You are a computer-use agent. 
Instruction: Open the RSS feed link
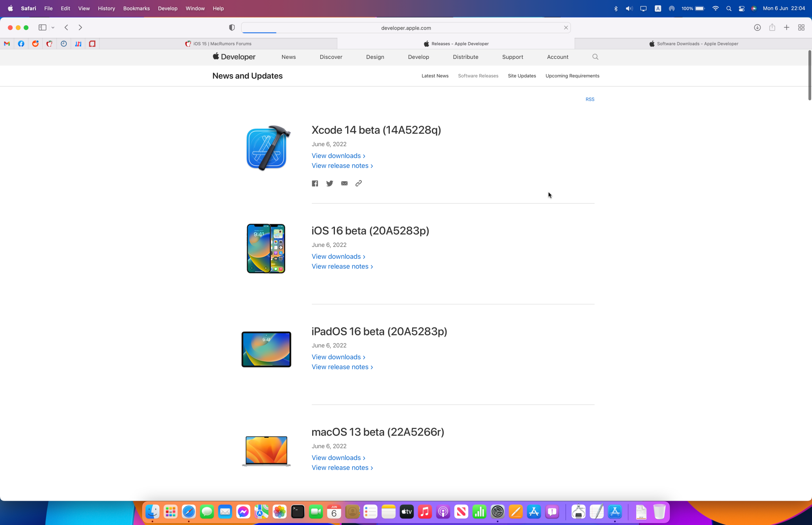590,99
